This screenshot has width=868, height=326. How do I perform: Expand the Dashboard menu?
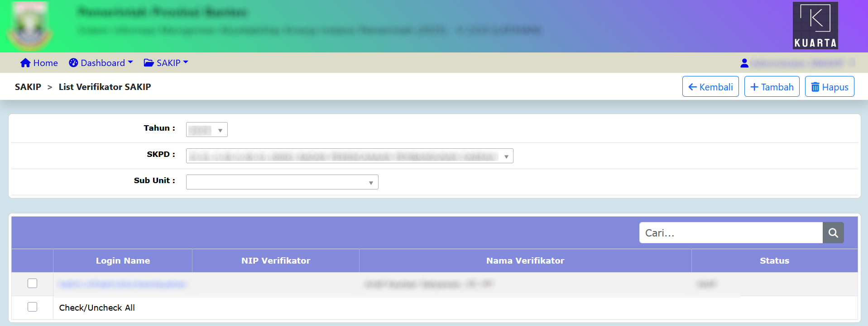101,63
